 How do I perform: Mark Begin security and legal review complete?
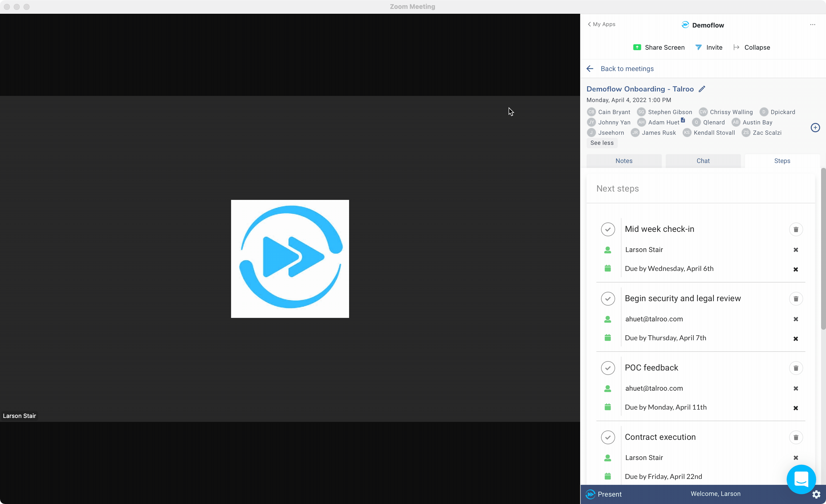point(608,298)
